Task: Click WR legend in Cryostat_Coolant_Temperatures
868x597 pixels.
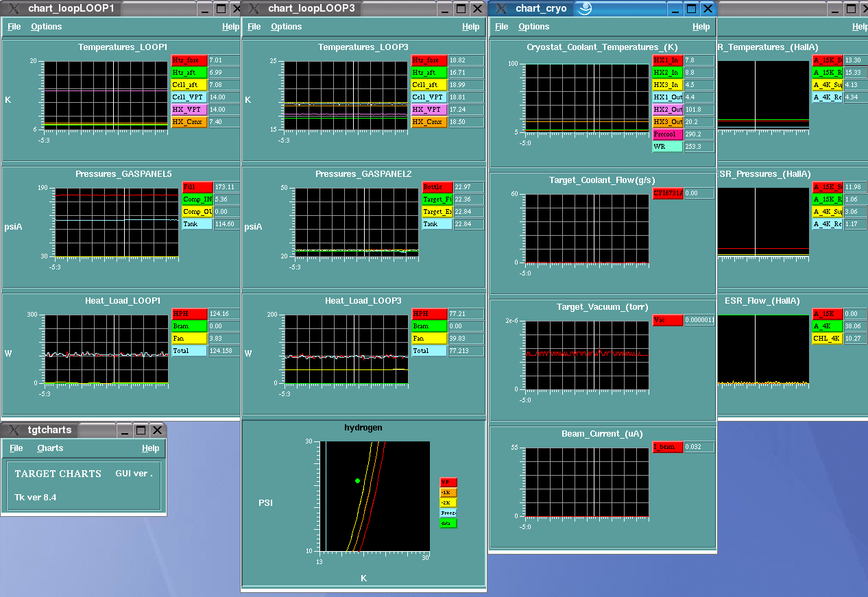Action: tap(668, 147)
